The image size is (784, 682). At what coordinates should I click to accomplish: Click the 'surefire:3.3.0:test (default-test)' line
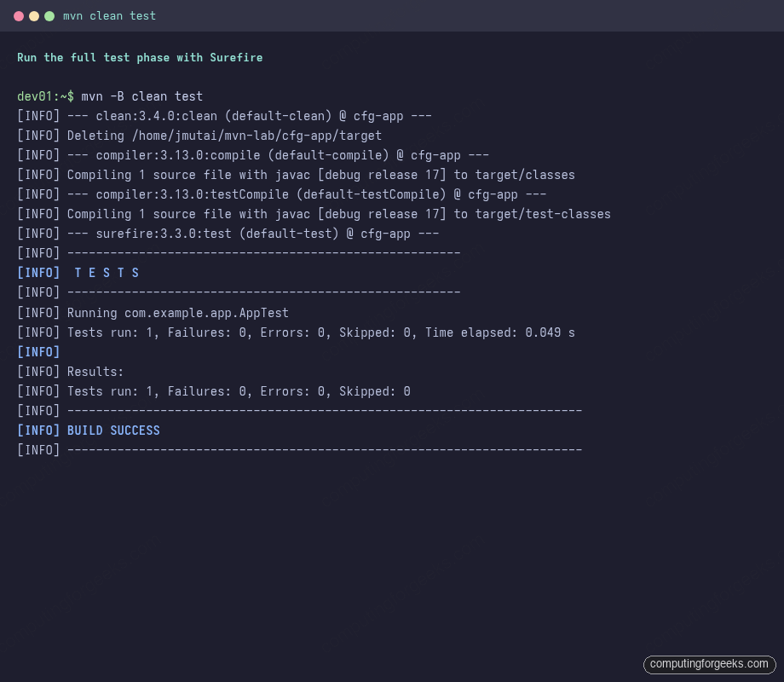[228, 234]
